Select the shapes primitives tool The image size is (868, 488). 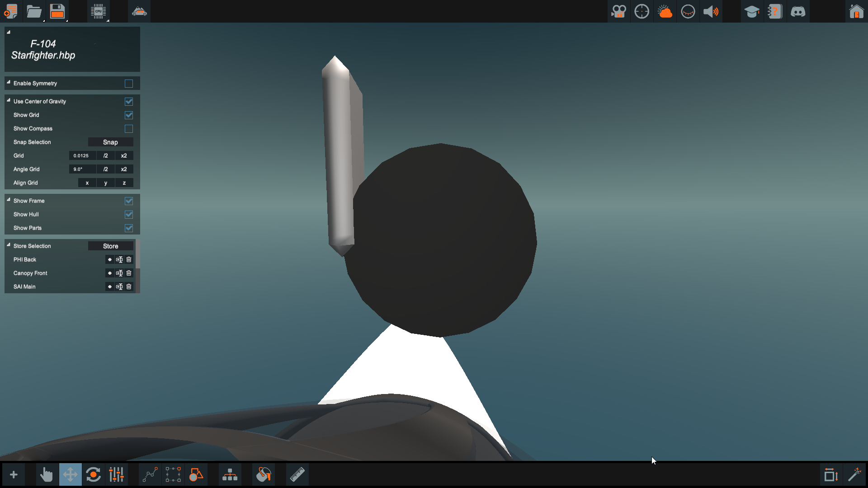pos(196,474)
